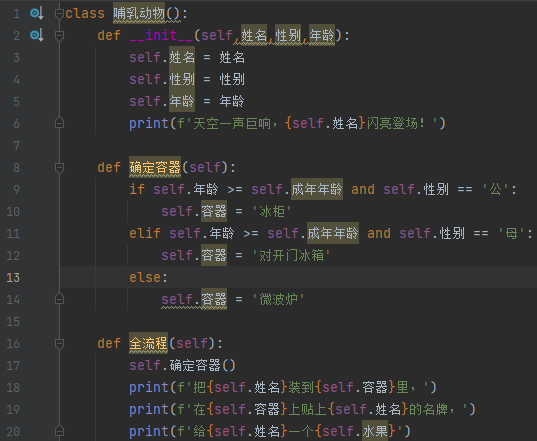
Task: Click the class name 哺乳动物 on line 1
Action: tap(139, 13)
